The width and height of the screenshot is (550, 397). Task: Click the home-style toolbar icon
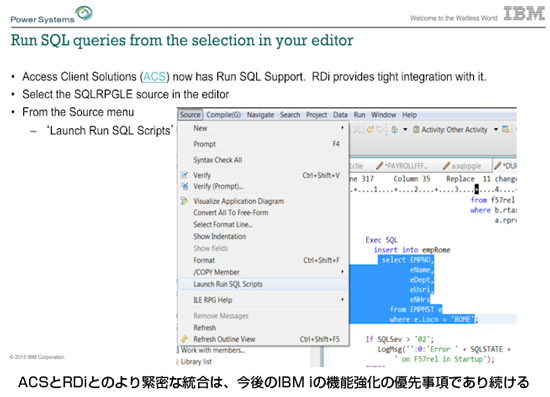pos(395,129)
